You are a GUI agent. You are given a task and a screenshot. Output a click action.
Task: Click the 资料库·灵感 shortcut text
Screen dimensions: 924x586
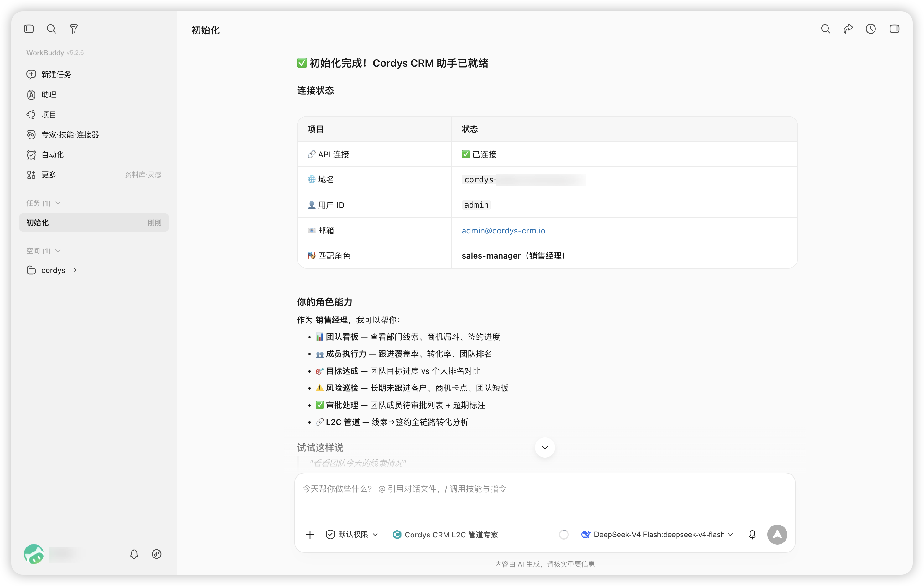143,175
